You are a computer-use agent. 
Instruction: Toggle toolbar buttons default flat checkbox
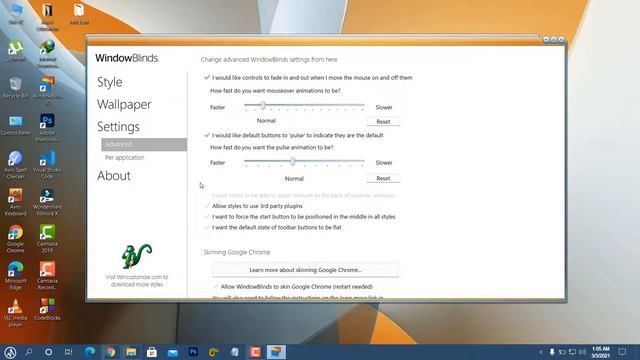click(x=207, y=227)
